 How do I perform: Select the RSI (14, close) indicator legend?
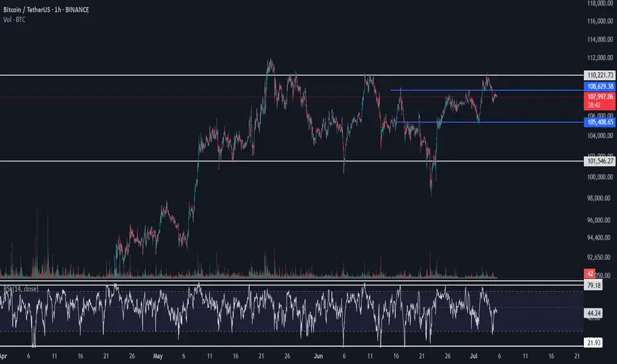[x=21, y=289]
